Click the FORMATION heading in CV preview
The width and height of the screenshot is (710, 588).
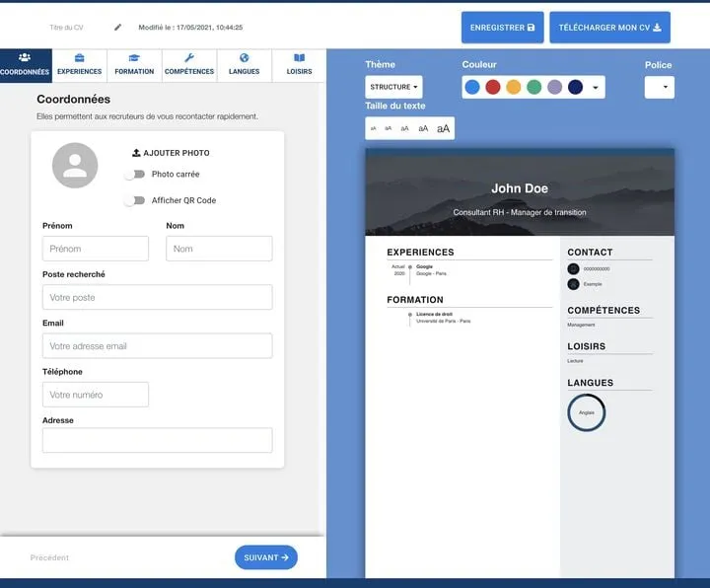(415, 300)
